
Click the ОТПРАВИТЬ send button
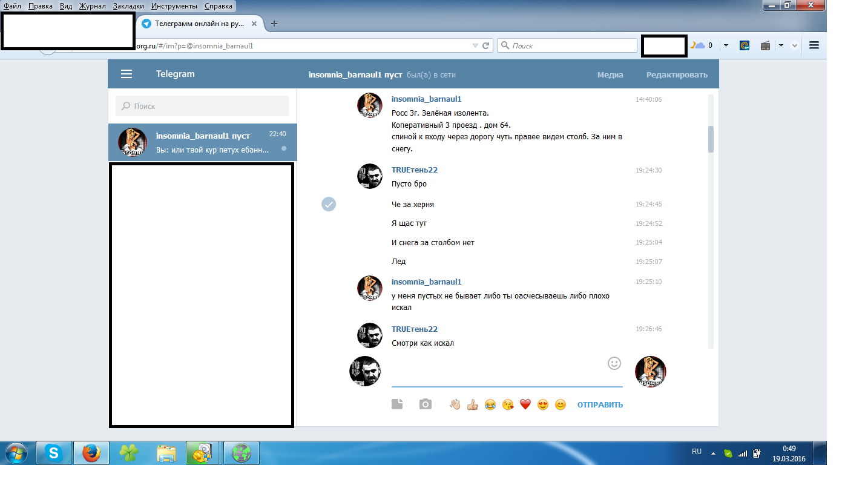pyautogui.click(x=600, y=404)
